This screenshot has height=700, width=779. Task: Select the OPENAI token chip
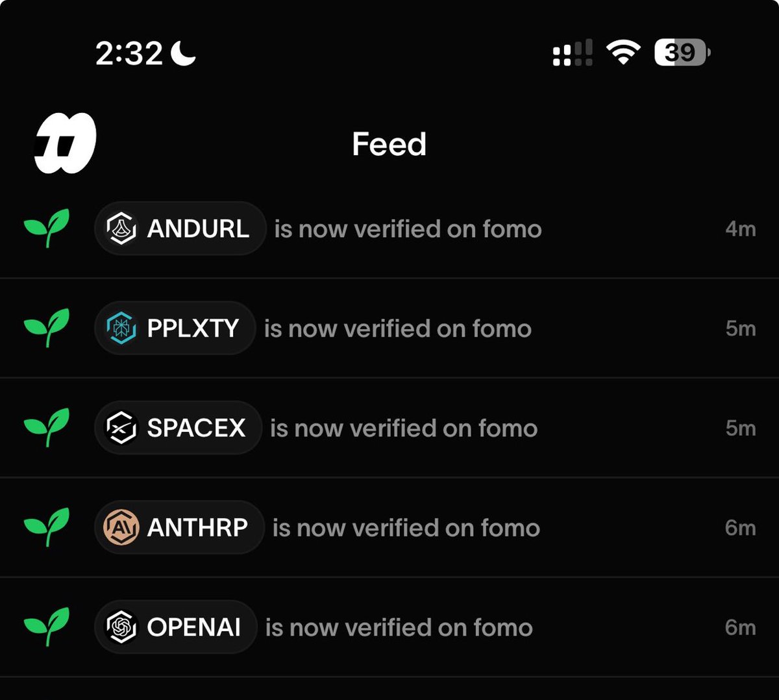(x=175, y=627)
